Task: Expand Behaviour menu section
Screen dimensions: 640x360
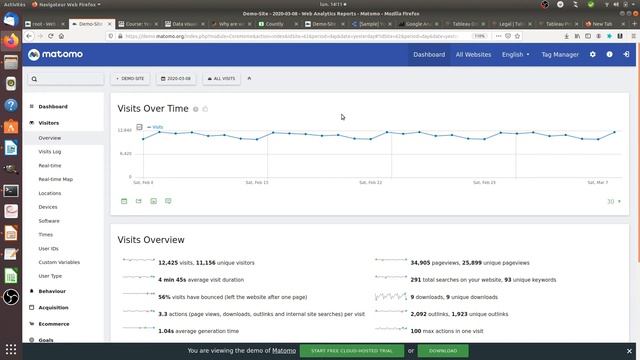Action: coord(52,291)
